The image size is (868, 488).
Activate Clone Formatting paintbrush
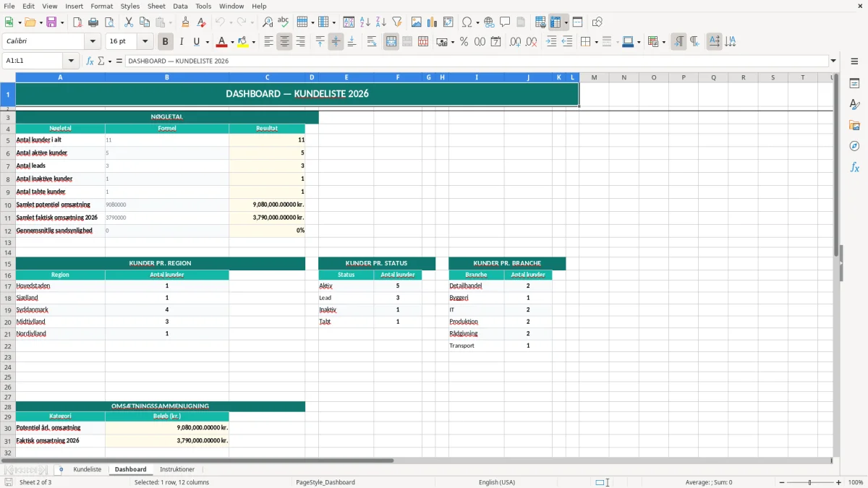point(185,22)
